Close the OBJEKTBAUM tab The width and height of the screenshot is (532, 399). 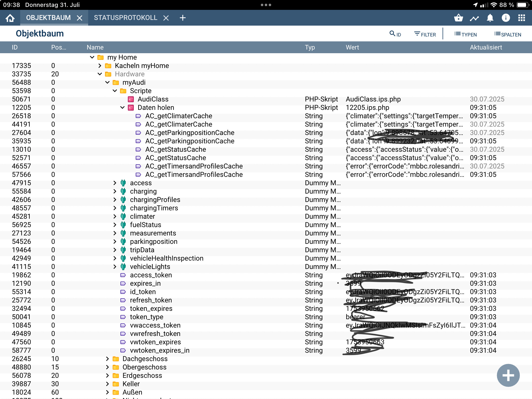click(79, 18)
